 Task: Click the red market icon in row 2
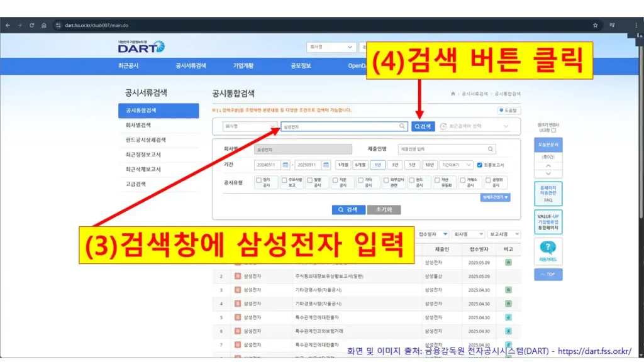237,277
